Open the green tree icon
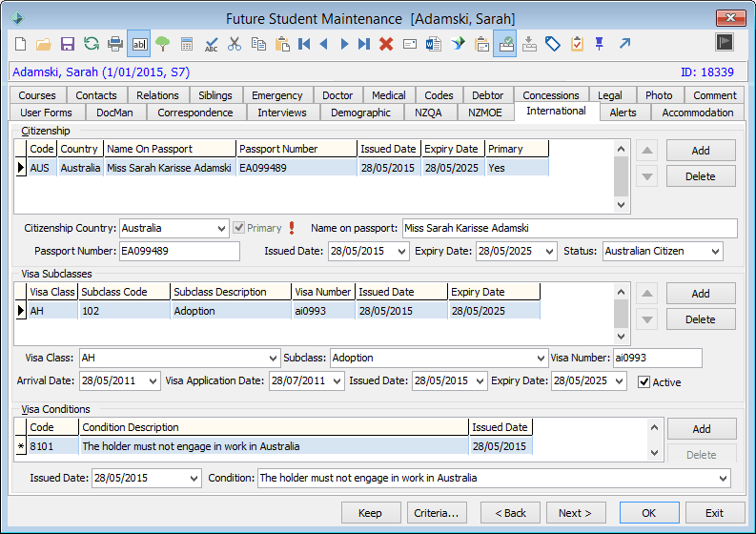Viewport: 756px width, 534px height. [162, 44]
